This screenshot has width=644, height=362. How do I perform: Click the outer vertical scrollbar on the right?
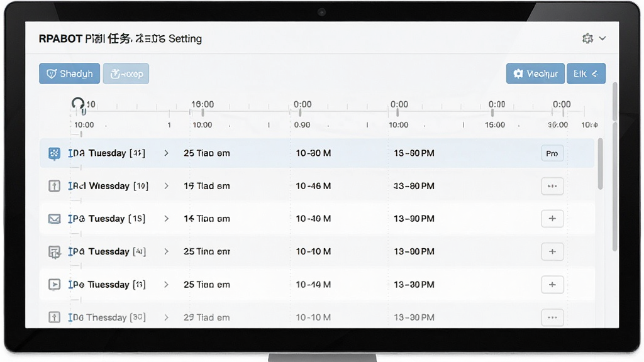click(614, 166)
